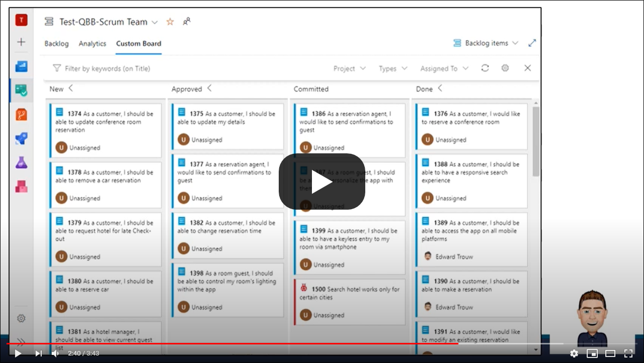This screenshot has height=363, width=644.
Task: Refresh the board
Action: [485, 68]
